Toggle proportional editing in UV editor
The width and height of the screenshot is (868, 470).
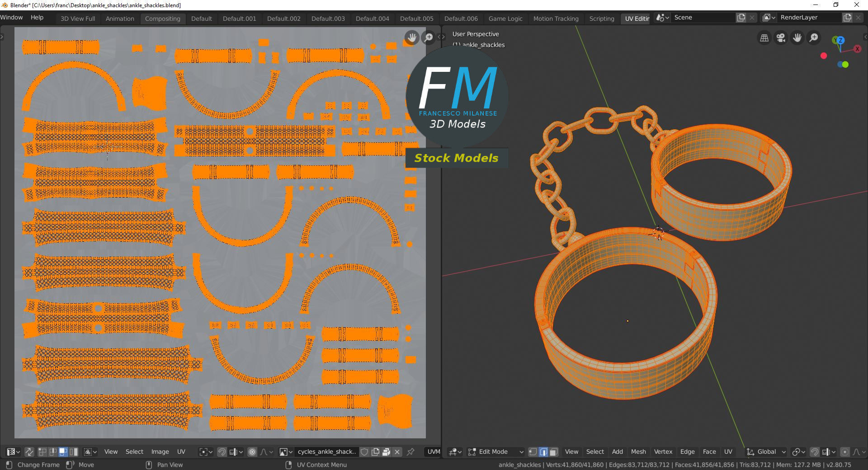pyautogui.click(x=252, y=451)
